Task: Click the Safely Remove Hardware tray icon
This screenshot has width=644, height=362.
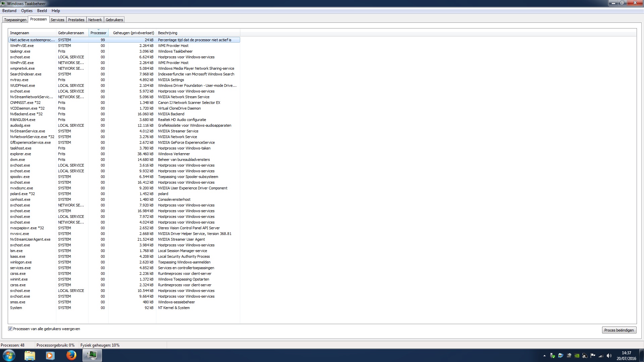Action: pos(552,356)
